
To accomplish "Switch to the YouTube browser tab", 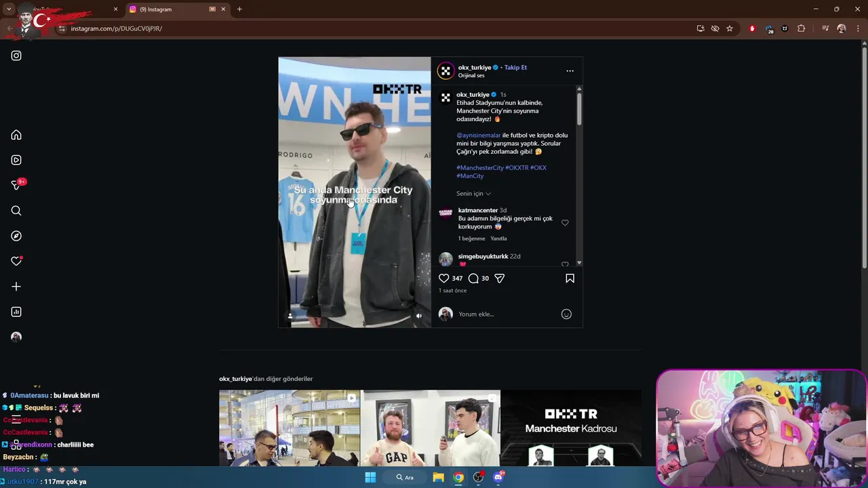I will tap(68, 9).
